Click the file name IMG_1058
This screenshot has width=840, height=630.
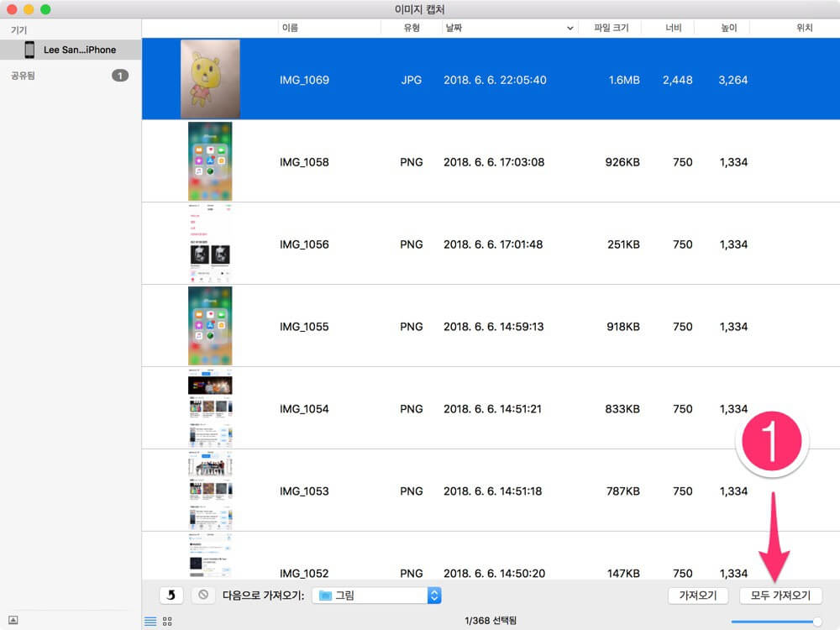tap(304, 162)
